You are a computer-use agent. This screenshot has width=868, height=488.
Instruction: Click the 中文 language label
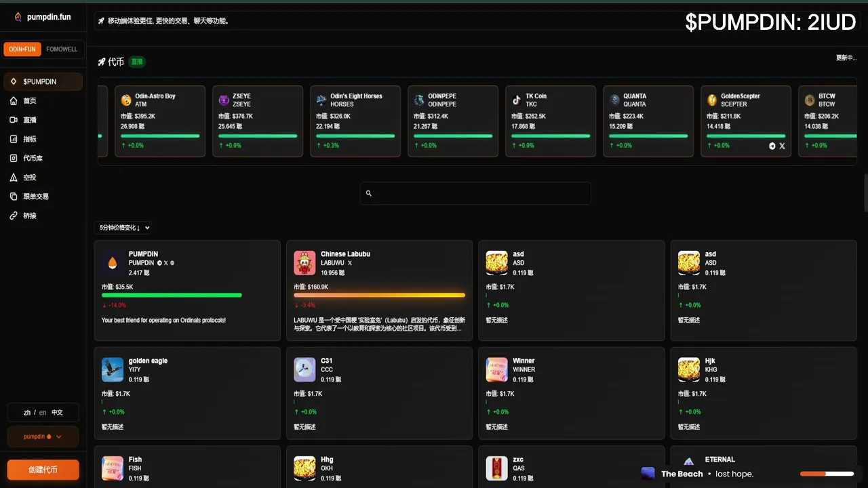click(57, 412)
